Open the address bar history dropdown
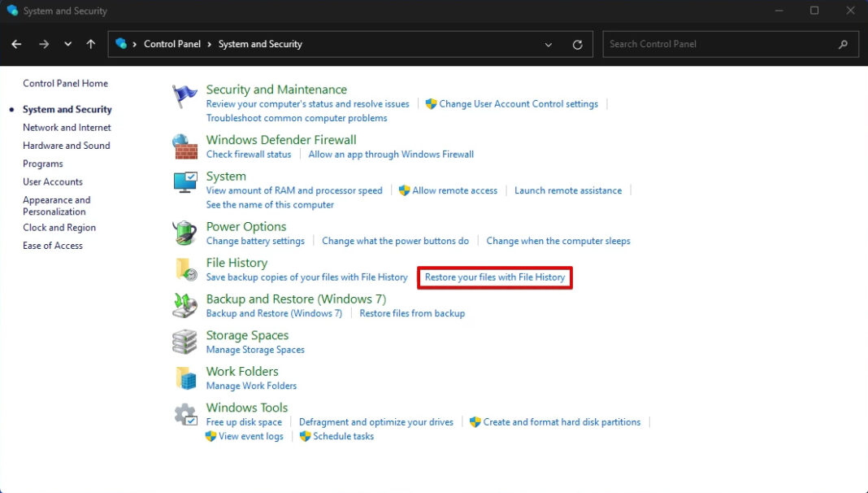This screenshot has width=868, height=493. point(548,44)
